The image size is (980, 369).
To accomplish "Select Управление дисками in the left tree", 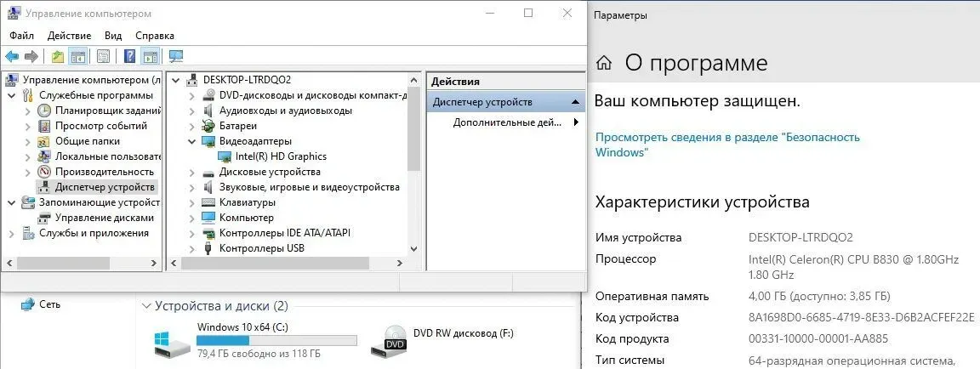I will pos(104,218).
